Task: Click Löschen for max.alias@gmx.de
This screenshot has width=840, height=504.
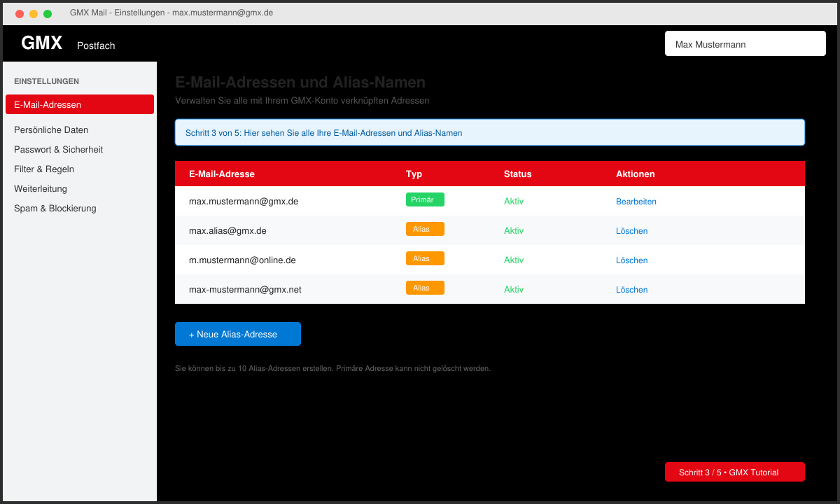Action: [632, 231]
